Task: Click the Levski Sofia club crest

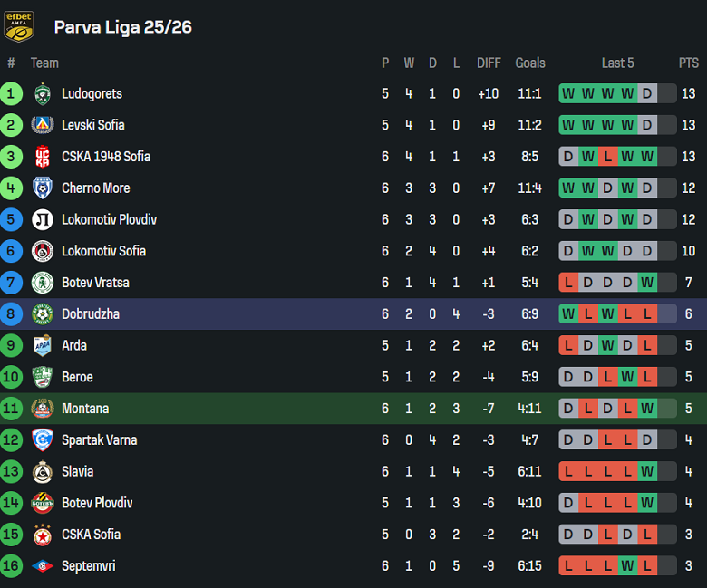Action: click(42, 125)
